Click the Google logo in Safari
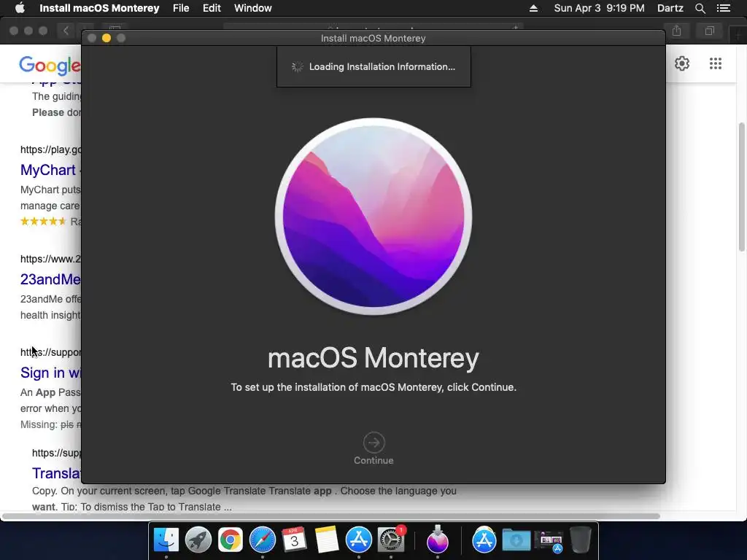The width and height of the screenshot is (747, 560). point(50,65)
